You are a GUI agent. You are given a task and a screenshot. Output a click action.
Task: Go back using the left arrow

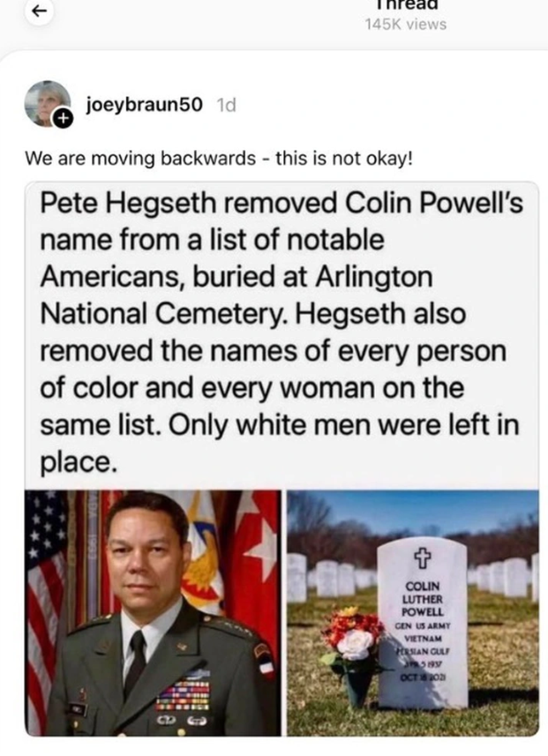39,11
